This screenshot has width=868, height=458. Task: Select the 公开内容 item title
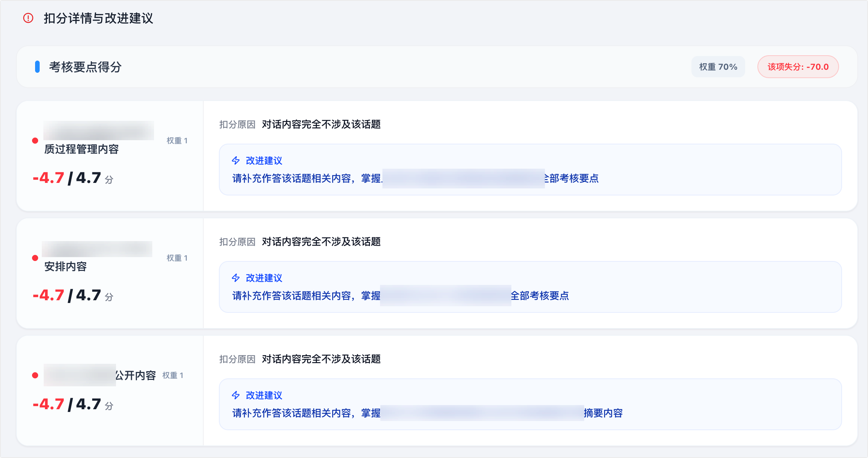point(135,375)
